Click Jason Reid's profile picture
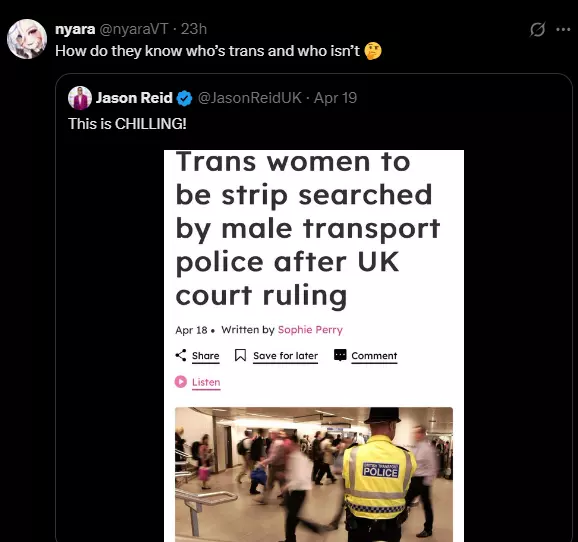Viewport: 578px width, 542px height. pos(80,98)
